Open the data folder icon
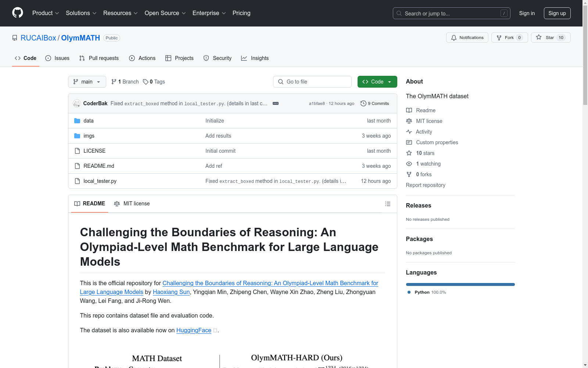 tap(77, 121)
